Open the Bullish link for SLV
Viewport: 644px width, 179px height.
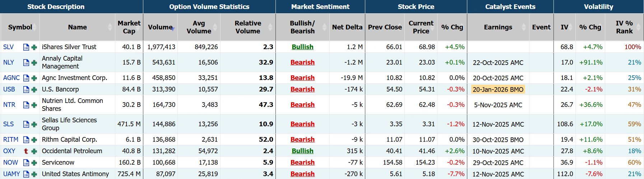[x=302, y=47]
